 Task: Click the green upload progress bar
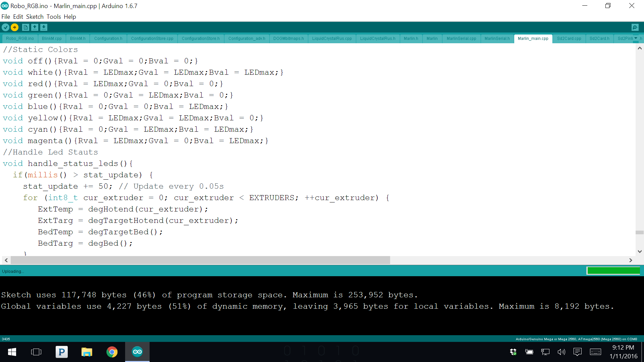(x=613, y=271)
